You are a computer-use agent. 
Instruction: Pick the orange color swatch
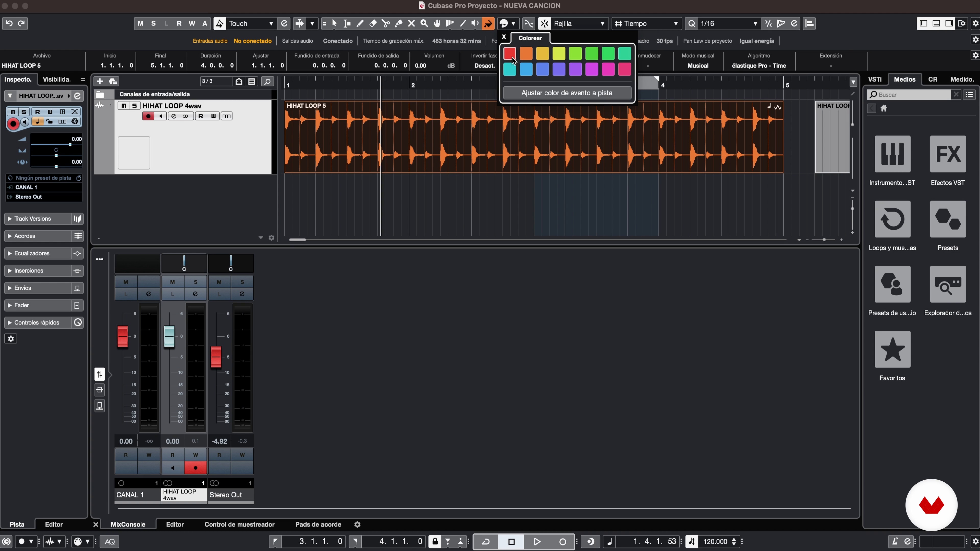click(526, 53)
